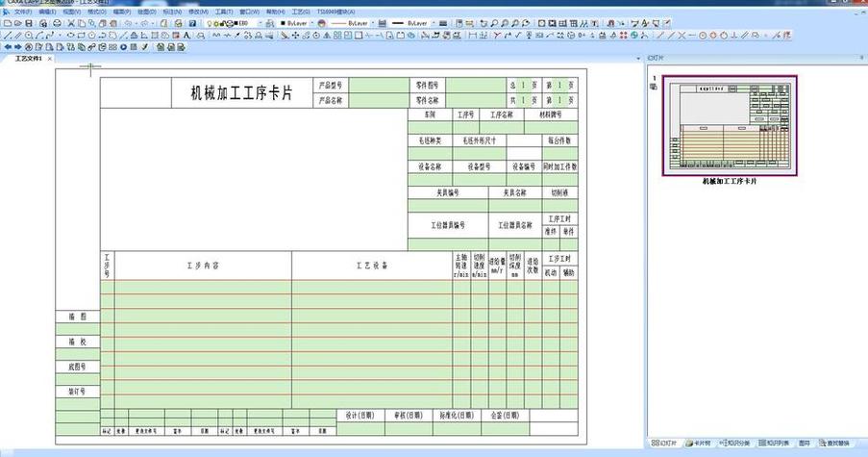The width and height of the screenshot is (868, 457).
Task: Switch to the 查找替换 bottom tab
Action: [x=834, y=444]
